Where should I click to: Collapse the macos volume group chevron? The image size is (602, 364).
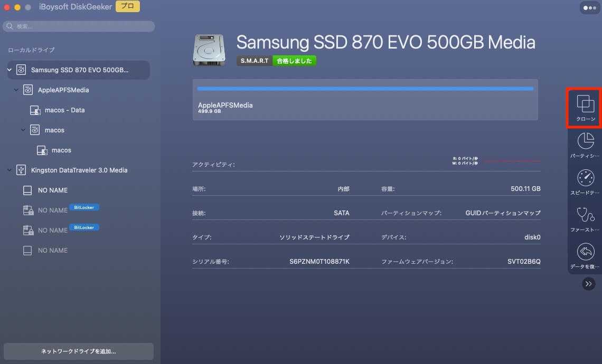tap(23, 130)
